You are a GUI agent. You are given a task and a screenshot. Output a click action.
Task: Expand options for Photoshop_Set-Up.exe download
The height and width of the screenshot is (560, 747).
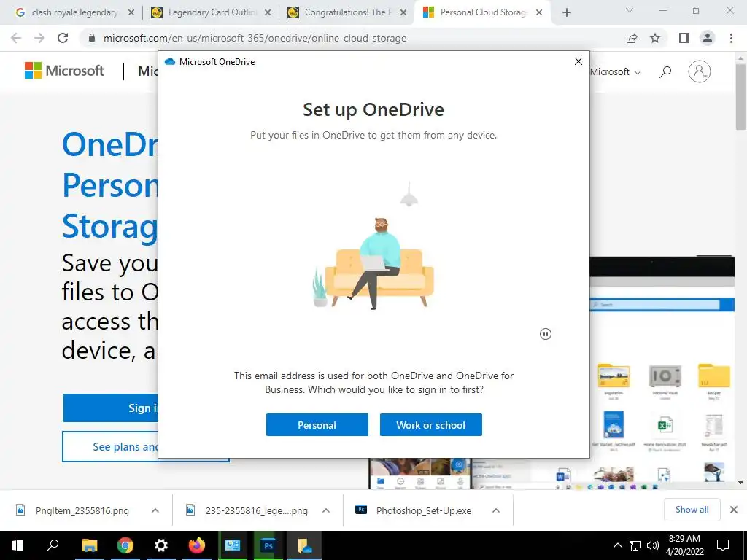[x=496, y=510]
